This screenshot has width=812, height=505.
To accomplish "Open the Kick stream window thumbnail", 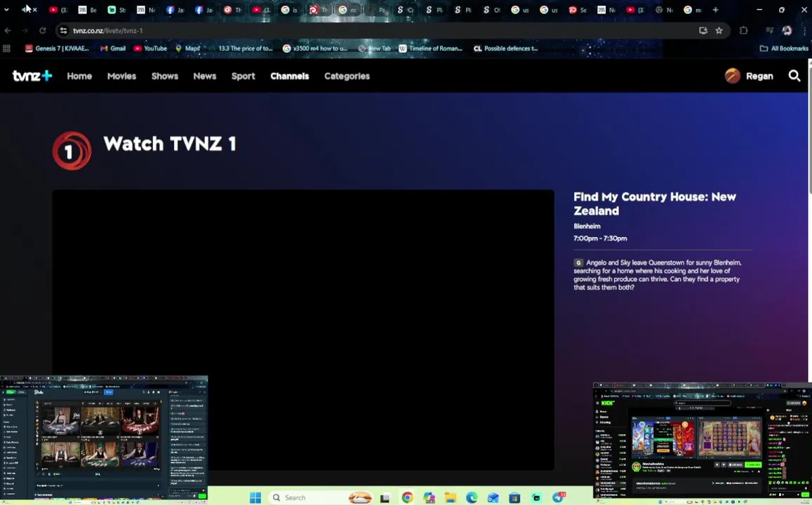I will pyautogui.click(x=703, y=443).
